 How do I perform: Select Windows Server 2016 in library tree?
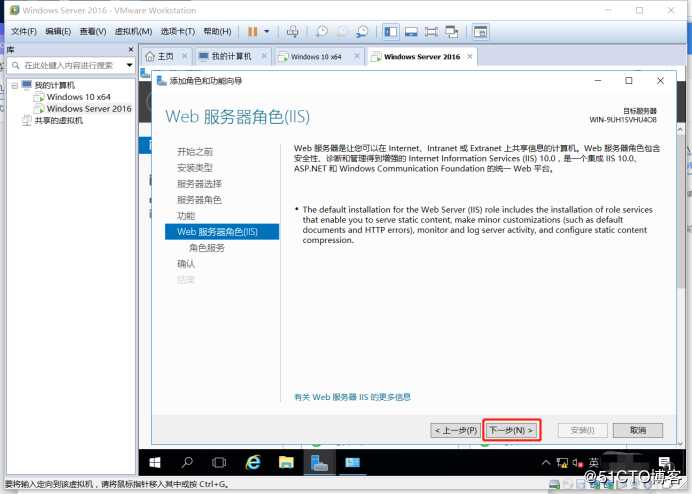pos(89,109)
